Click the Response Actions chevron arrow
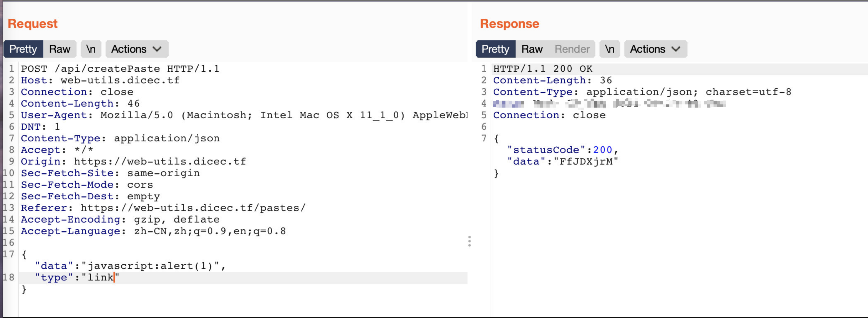868x318 pixels. (676, 49)
